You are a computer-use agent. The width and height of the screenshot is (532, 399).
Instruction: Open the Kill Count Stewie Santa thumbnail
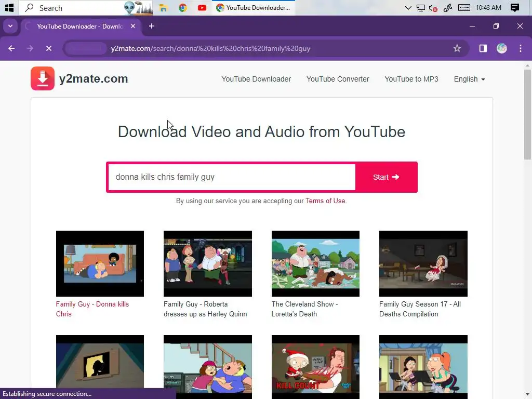click(x=315, y=367)
